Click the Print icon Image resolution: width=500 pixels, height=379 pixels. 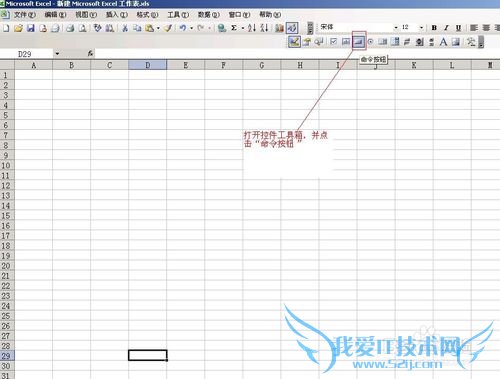pos(70,28)
